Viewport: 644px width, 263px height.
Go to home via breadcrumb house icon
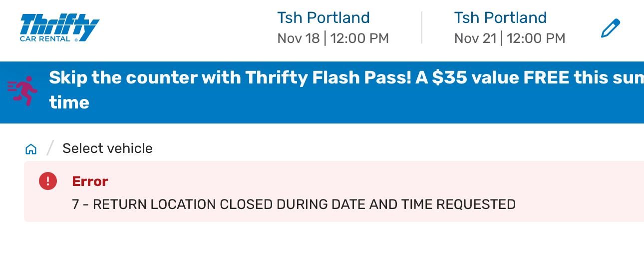[31, 149]
